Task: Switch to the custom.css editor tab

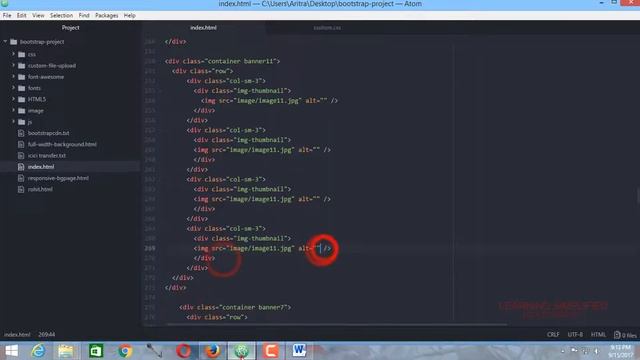Action: pyautogui.click(x=327, y=28)
